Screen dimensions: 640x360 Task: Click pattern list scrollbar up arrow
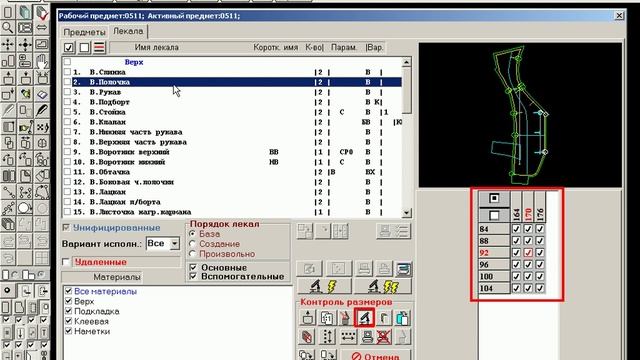406,62
